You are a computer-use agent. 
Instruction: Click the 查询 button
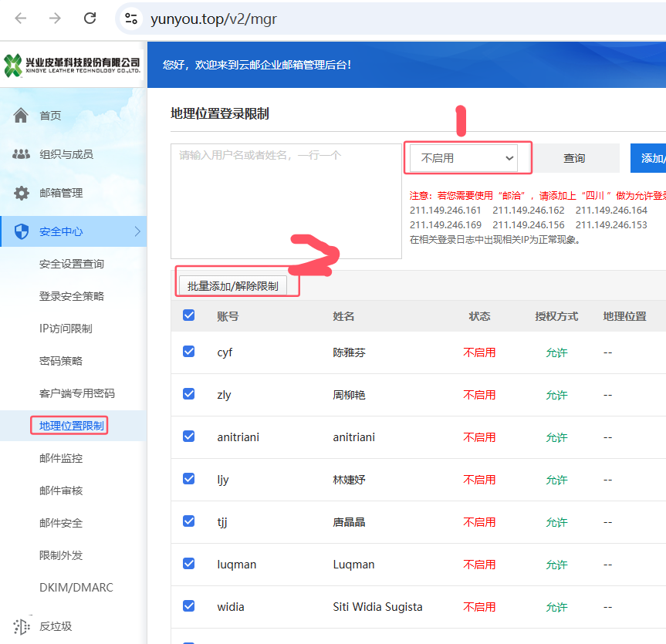pyautogui.click(x=574, y=158)
